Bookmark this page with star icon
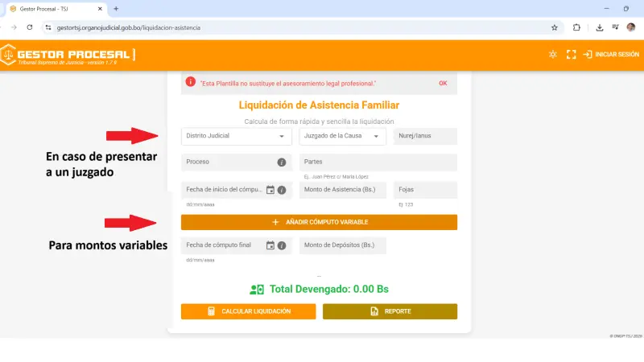Viewport: 644px width, 362px height. 554,27
